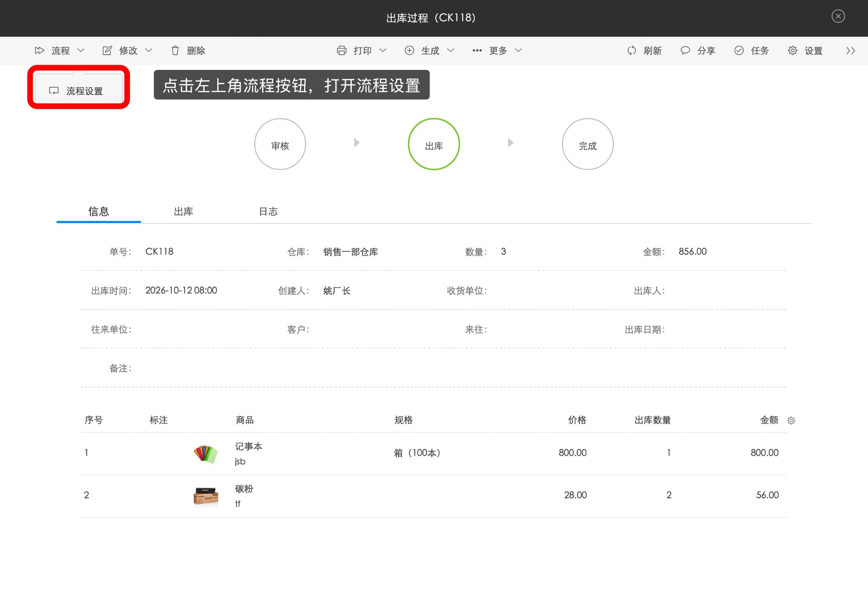Click the 流程设置 menu item icon
Screen dimensions: 868x600
click(x=54, y=91)
